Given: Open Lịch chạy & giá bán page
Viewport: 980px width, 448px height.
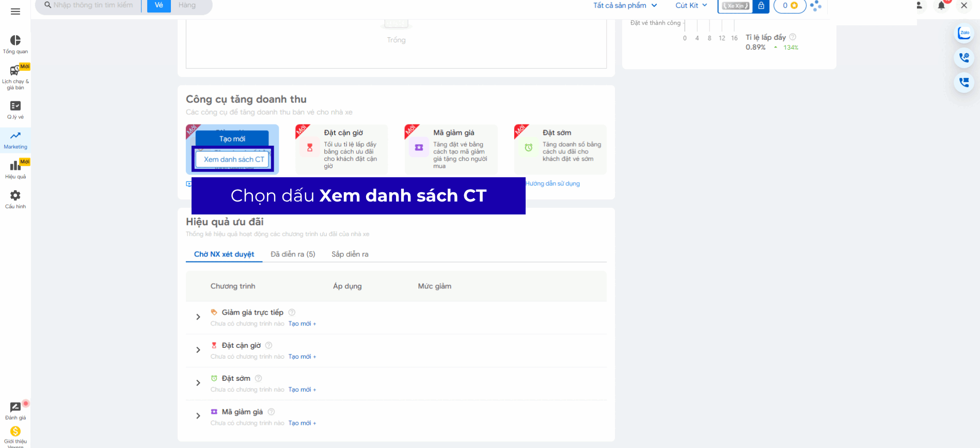Looking at the screenshot, I should point(15,76).
